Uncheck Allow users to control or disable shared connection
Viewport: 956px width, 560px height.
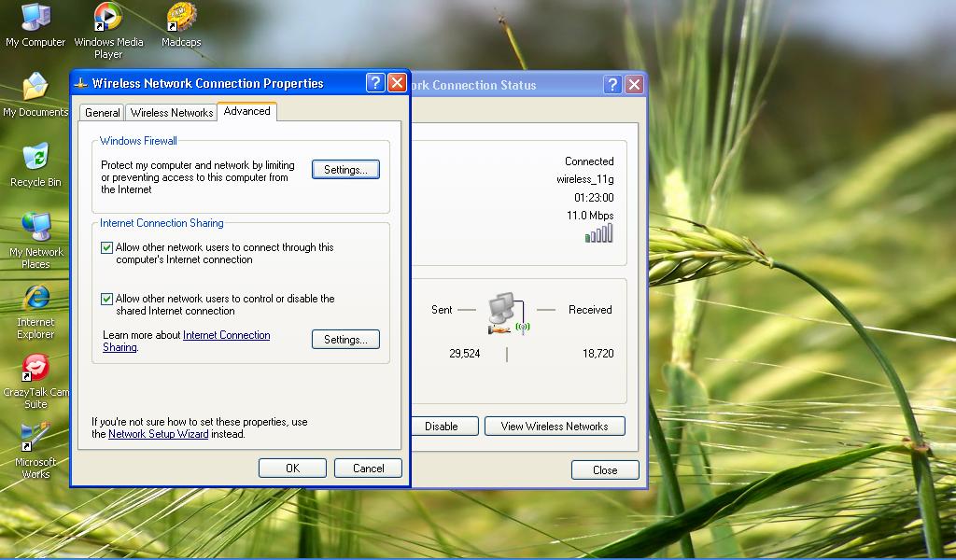[106, 299]
